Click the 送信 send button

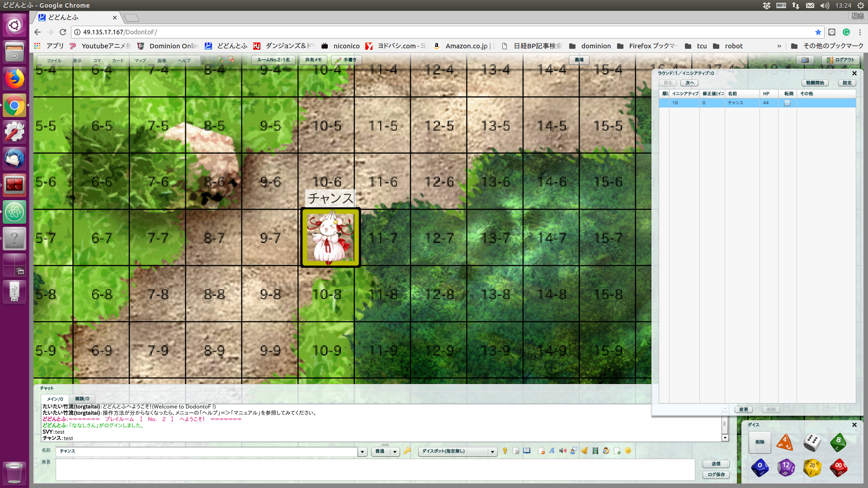716,464
